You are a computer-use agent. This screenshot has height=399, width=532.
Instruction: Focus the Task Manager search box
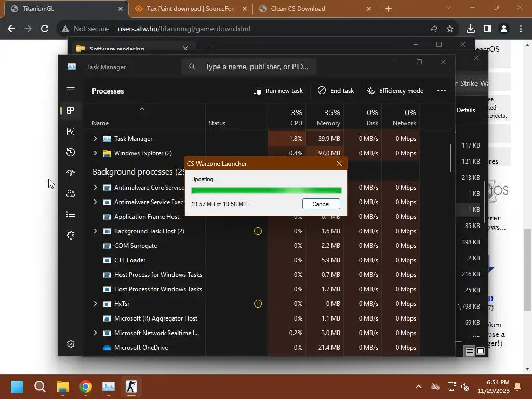[249, 66]
